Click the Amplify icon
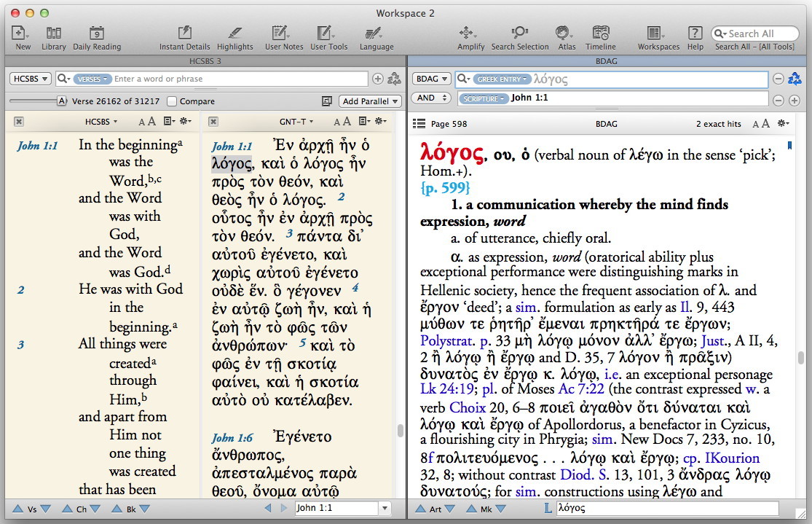 click(467, 33)
